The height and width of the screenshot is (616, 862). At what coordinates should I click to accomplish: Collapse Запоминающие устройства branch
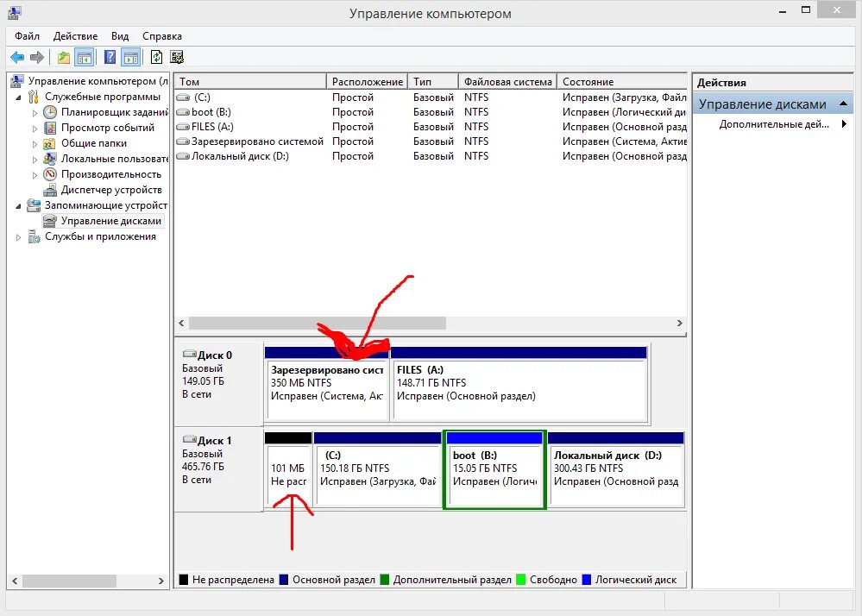[19, 205]
